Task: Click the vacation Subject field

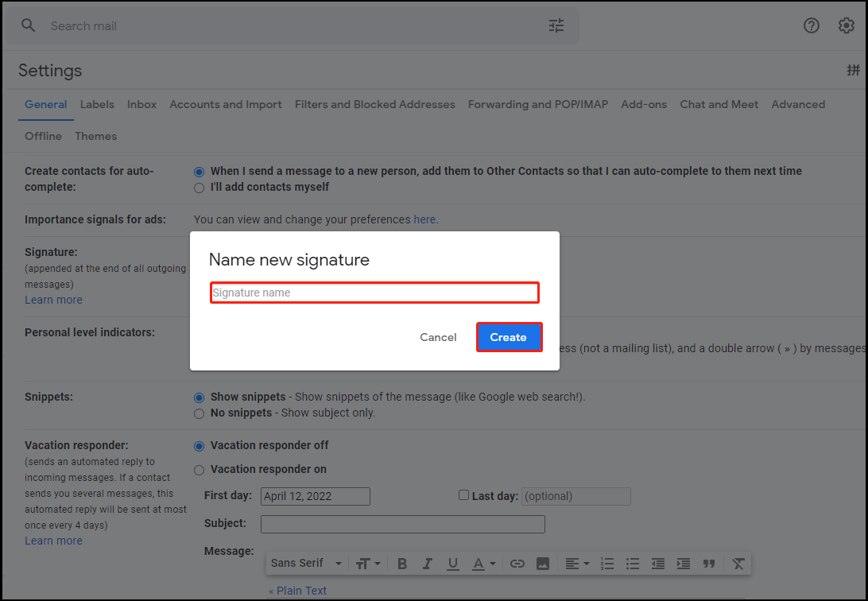Action: click(403, 524)
